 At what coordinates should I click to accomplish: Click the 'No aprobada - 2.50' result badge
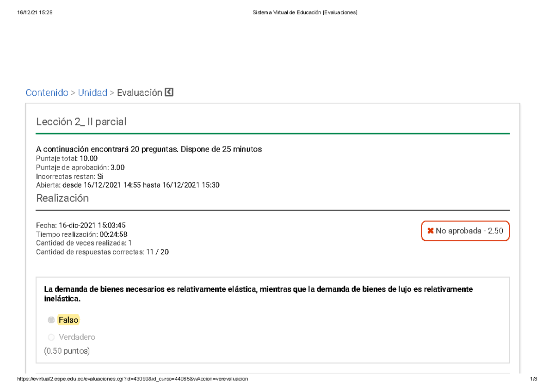[x=465, y=230]
